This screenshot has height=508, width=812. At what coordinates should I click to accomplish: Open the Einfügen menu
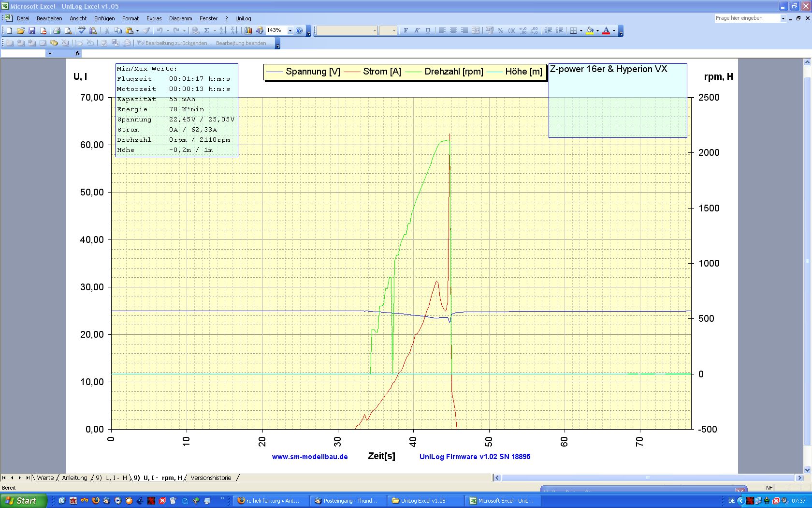tap(104, 18)
